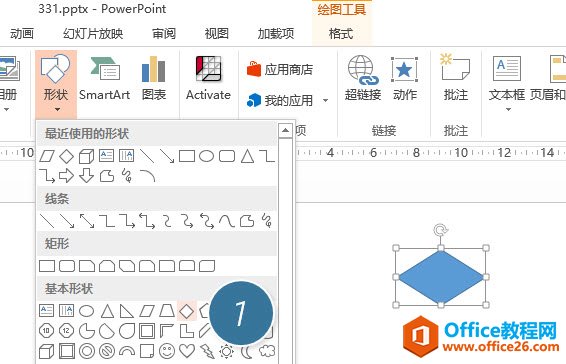This screenshot has height=364, width=566.
Task: Open 应用商店 app store
Action: [x=280, y=69]
